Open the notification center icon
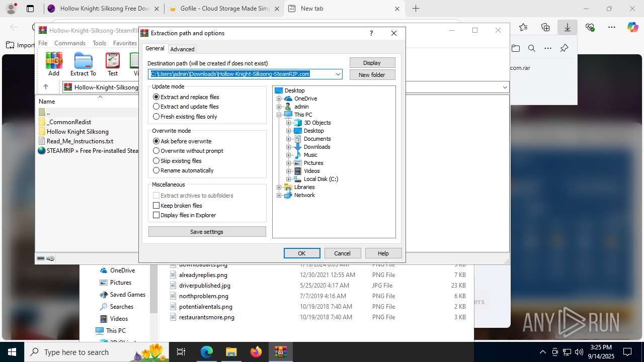The height and width of the screenshot is (362, 644). click(x=627, y=352)
